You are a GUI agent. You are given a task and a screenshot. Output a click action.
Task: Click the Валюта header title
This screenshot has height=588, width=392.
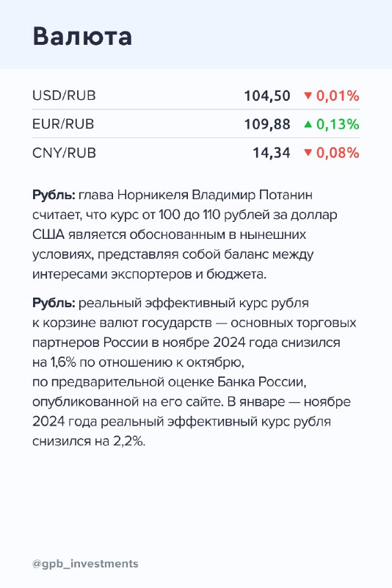[x=82, y=36]
